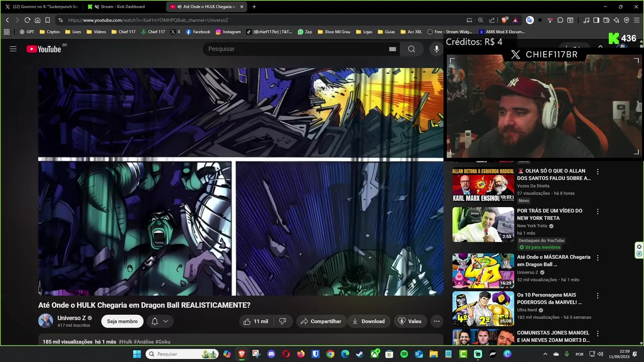Show hidden system tray icons
Screen dimensions: 644x362
[x=545, y=354]
